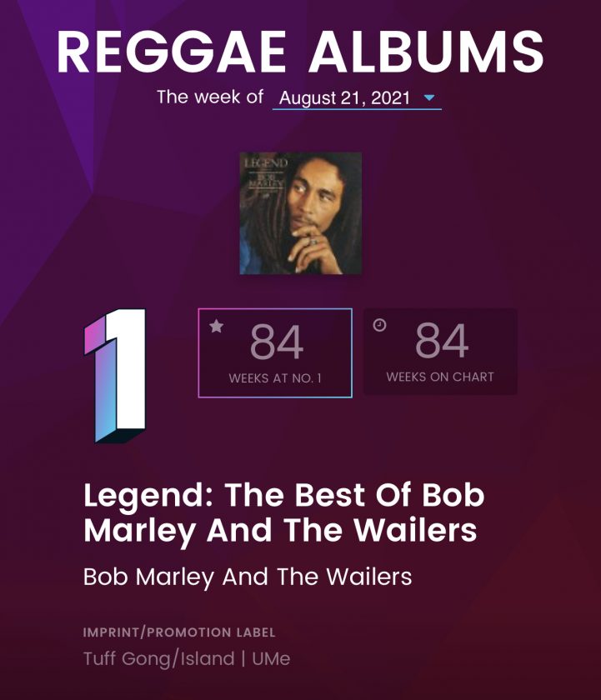Viewport: 601px width, 700px height.
Task: Click the WEEKS AT NO. 1 caption
Action: [275, 378]
